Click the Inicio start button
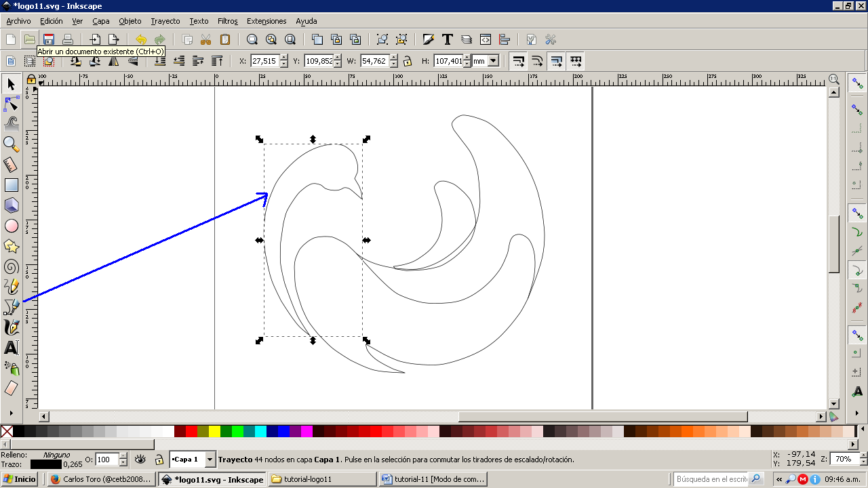 point(20,479)
